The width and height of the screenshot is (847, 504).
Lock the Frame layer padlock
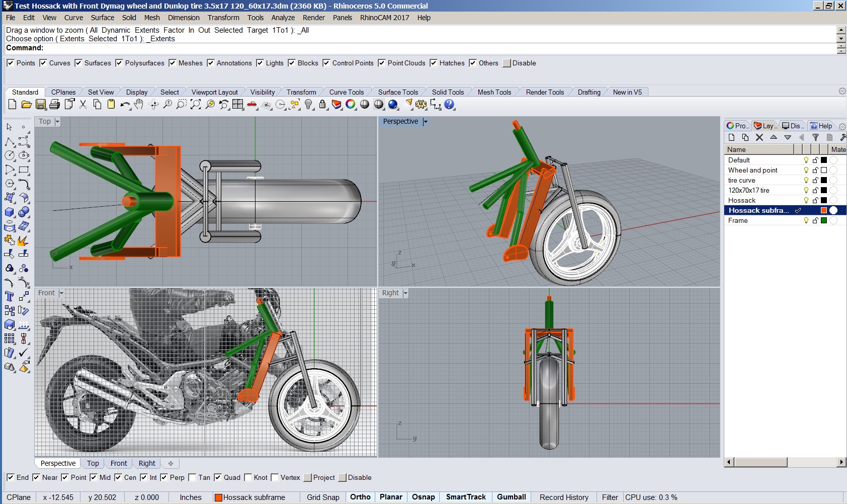click(x=815, y=220)
